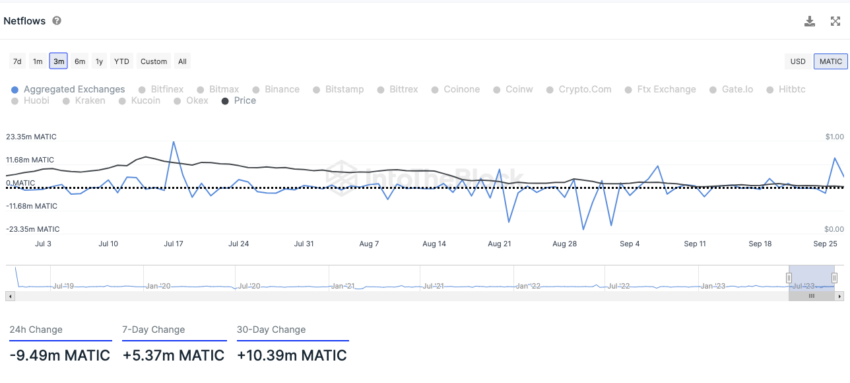Open the Netflows help tooltip icon

point(56,21)
